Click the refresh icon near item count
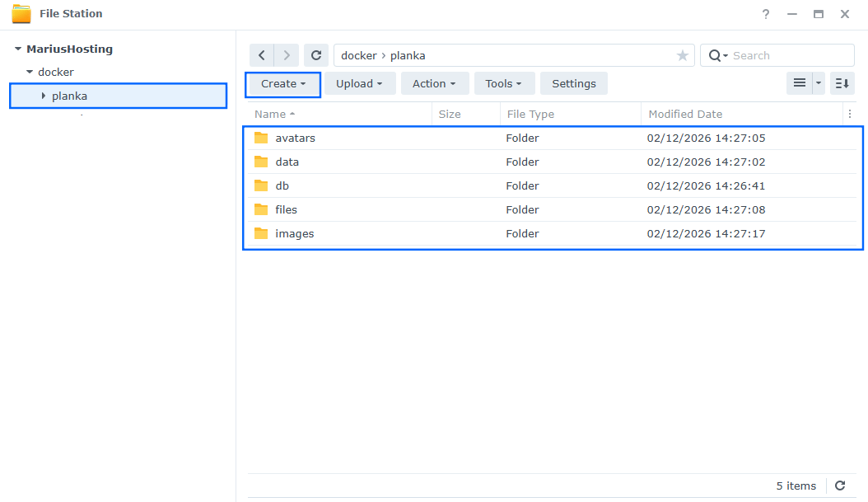Viewport: 868px width, 502px height. (839, 486)
